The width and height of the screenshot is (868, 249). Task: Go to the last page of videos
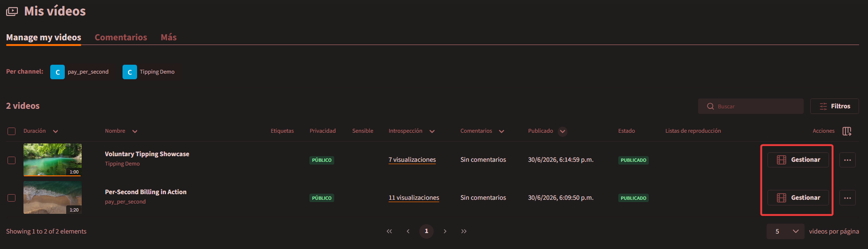[x=464, y=231]
